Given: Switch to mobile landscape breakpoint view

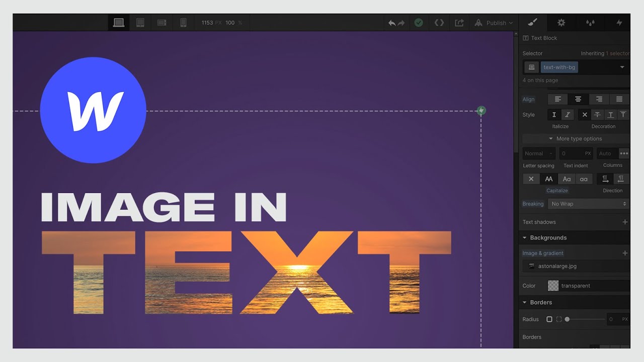Looking at the screenshot, I should click(162, 23).
